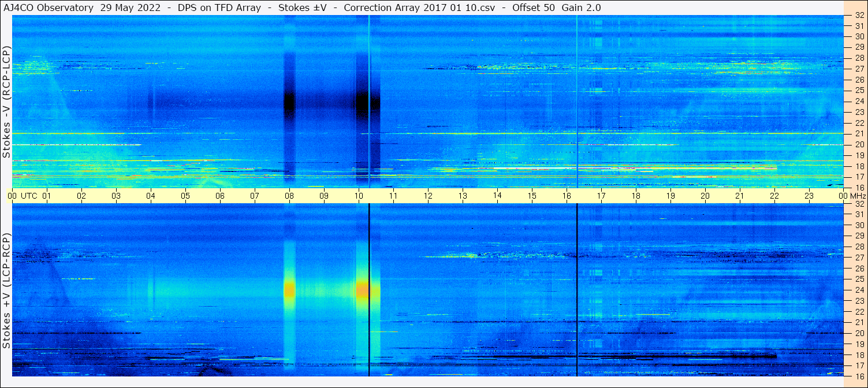Click upper panel vertical line after 10 UTC
The image size is (868, 388).
point(368,102)
